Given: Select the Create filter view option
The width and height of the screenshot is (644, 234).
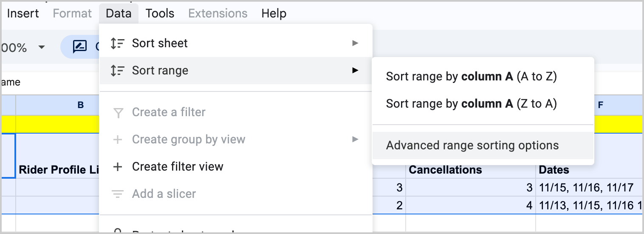Looking at the screenshot, I should coord(178,167).
